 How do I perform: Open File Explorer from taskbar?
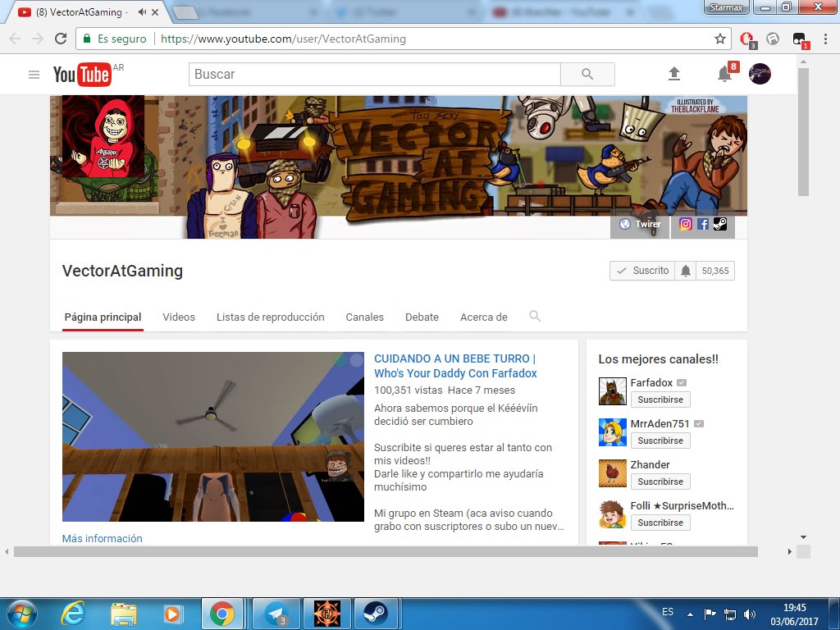123,614
